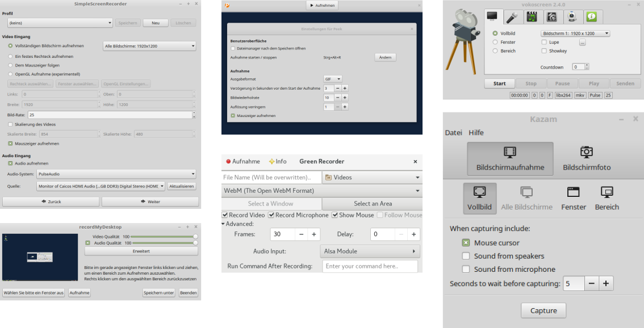Open Videos folder dropdown in Green Recorder
Viewport: 644px width, 328px height.
click(x=372, y=178)
